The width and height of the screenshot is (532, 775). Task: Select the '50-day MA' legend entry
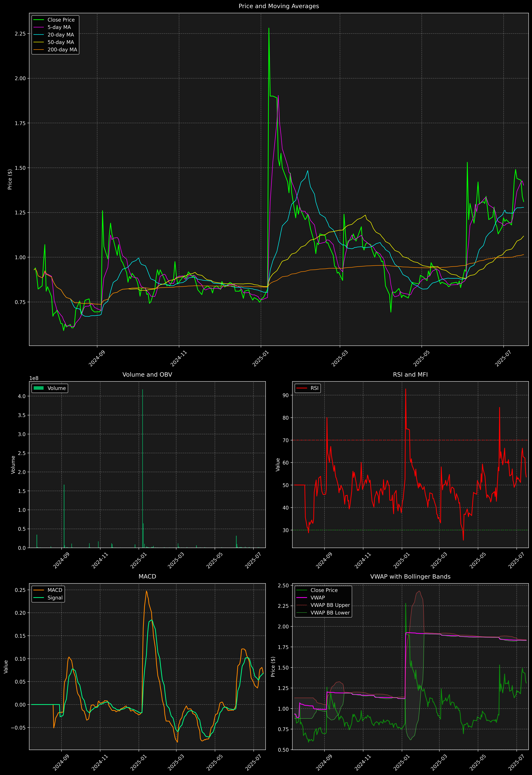(x=61, y=42)
